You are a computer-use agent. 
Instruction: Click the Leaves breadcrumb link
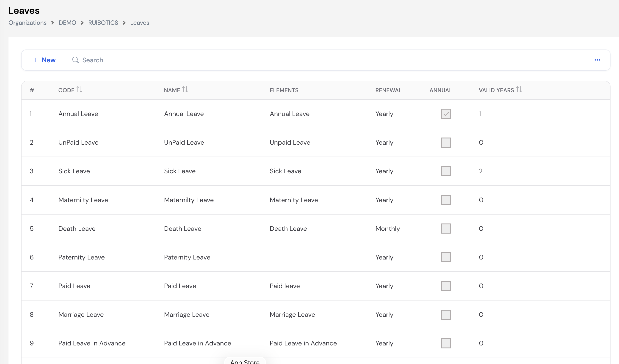tap(140, 23)
